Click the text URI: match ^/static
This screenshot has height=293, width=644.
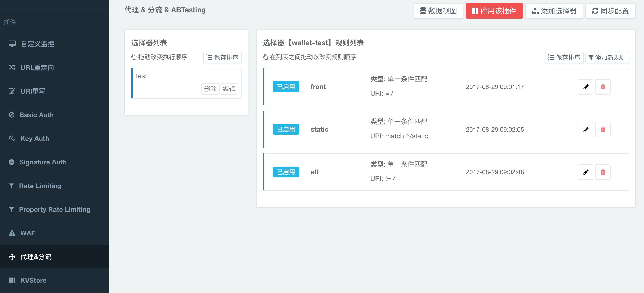[399, 136]
